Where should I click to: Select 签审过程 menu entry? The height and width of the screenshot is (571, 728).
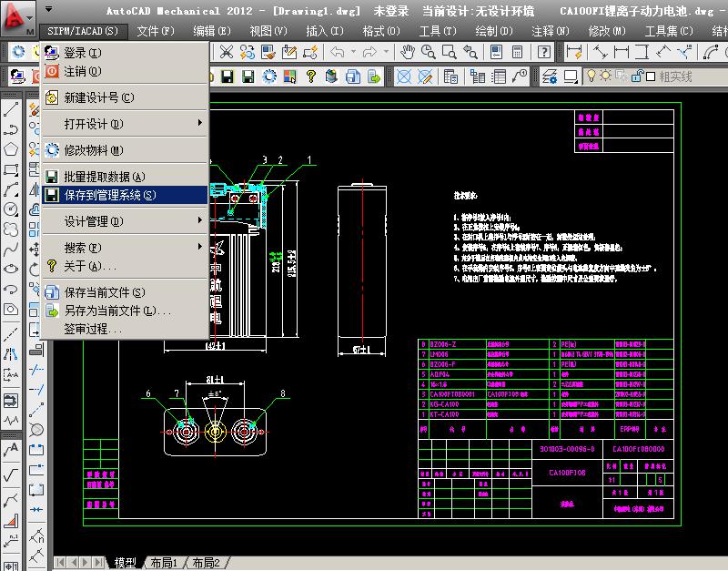point(125,329)
